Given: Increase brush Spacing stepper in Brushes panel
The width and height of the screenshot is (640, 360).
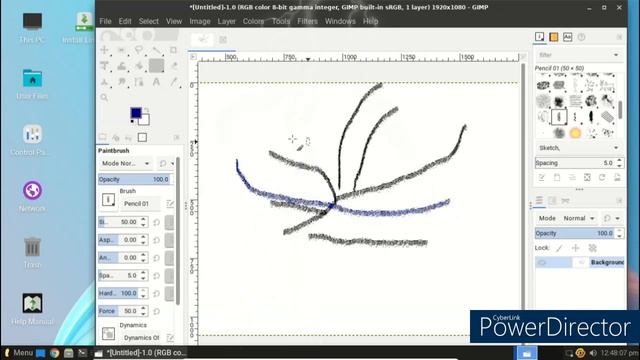Looking at the screenshot, I should [x=620, y=160].
